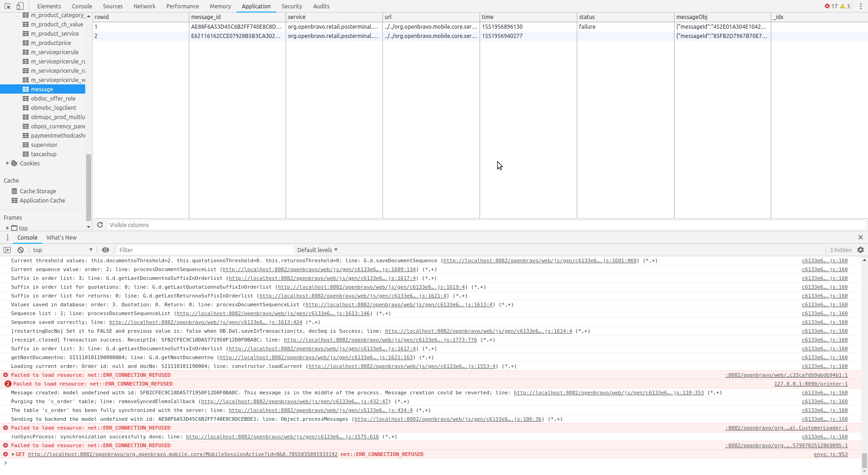
Task: Clear the console with the clear icon
Action: 20,250
